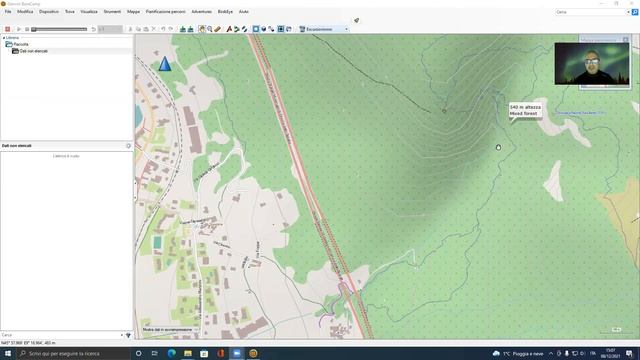Click the 2D map view icon

256,29
